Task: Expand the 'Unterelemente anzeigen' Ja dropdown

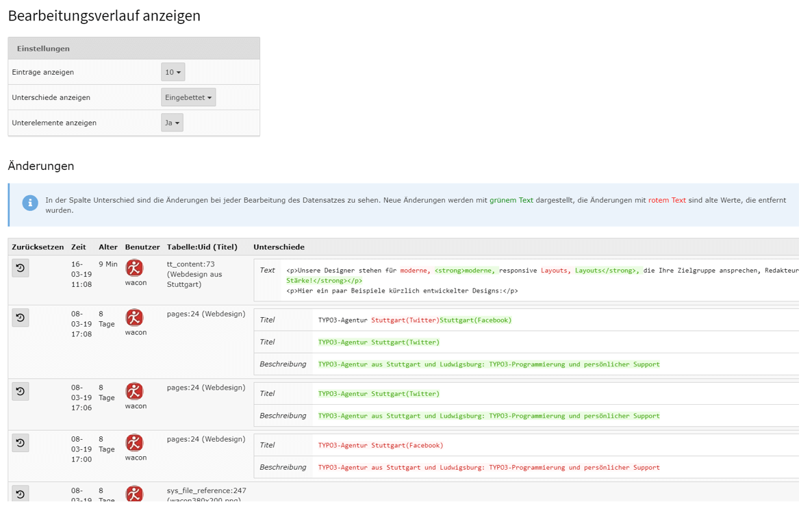Action: (x=172, y=123)
